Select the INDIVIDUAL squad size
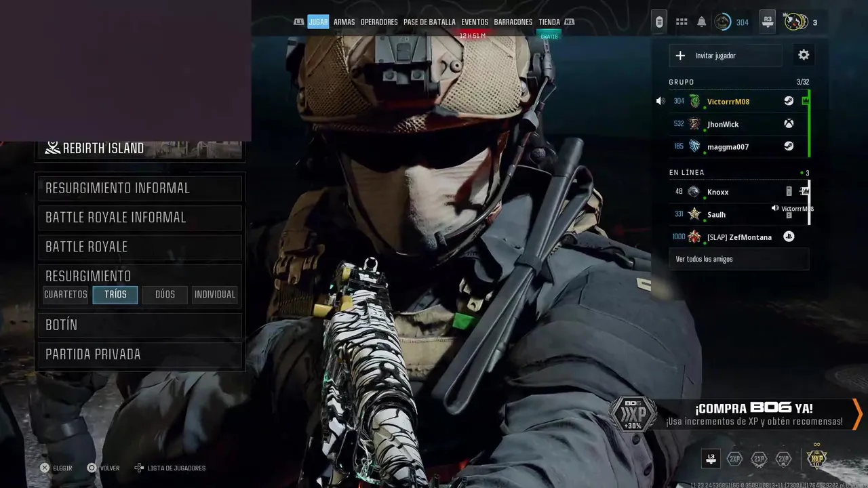This screenshot has height=488, width=868. pyautogui.click(x=215, y=295)
